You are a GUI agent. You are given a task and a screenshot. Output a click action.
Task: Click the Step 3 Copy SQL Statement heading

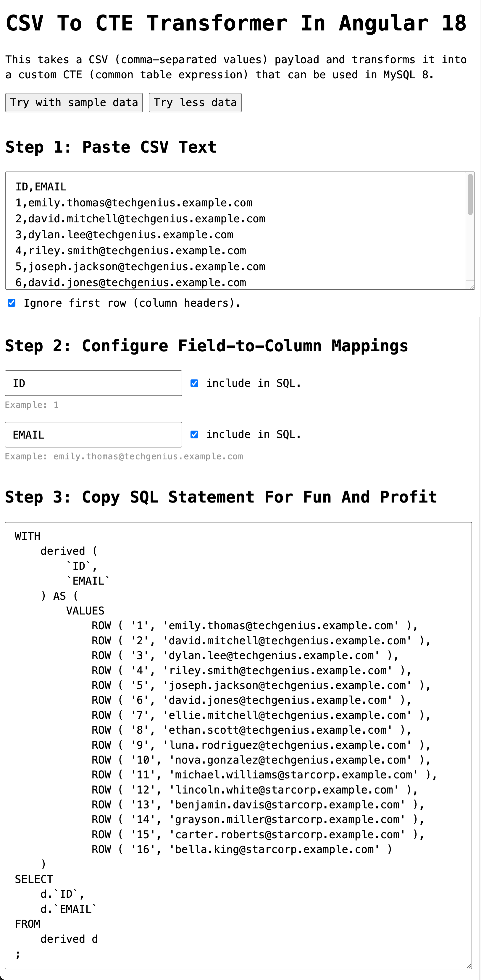(221, 497)
